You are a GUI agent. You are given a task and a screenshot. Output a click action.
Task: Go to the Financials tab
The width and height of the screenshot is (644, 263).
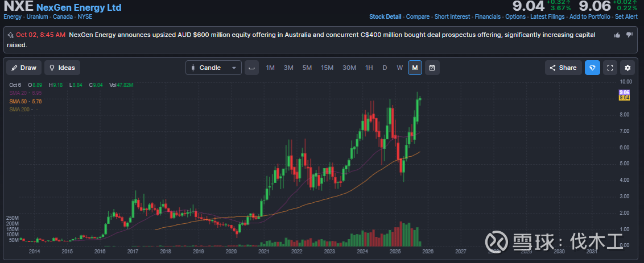pyautogui.click(x=488, y=17)
